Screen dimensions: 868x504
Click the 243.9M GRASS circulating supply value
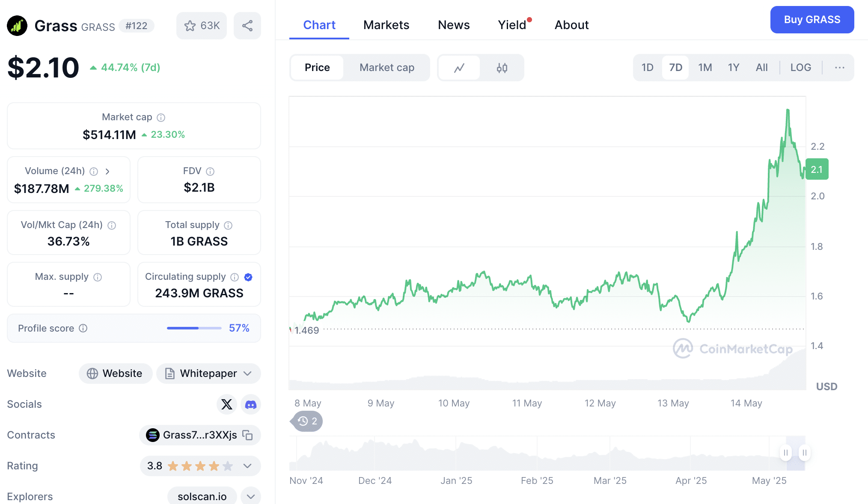(x=199, y=294)
